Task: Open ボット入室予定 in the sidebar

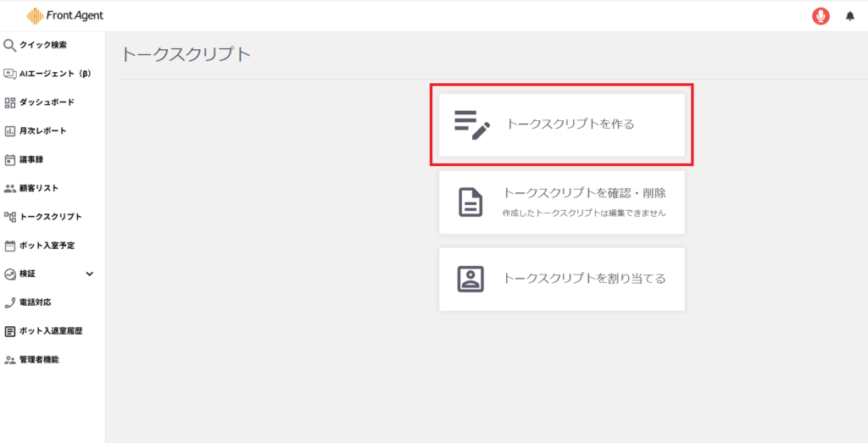Action: pos(47,246)
